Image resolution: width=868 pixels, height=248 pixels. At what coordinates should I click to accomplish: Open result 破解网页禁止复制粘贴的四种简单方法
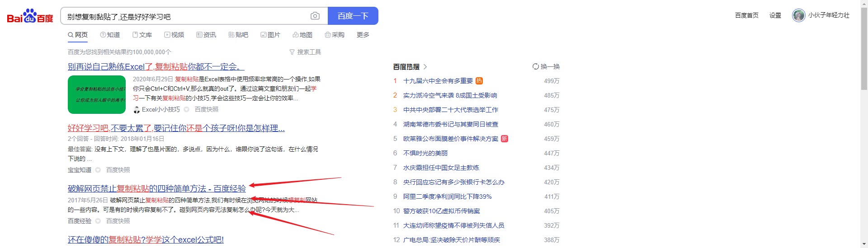point(157,189)
